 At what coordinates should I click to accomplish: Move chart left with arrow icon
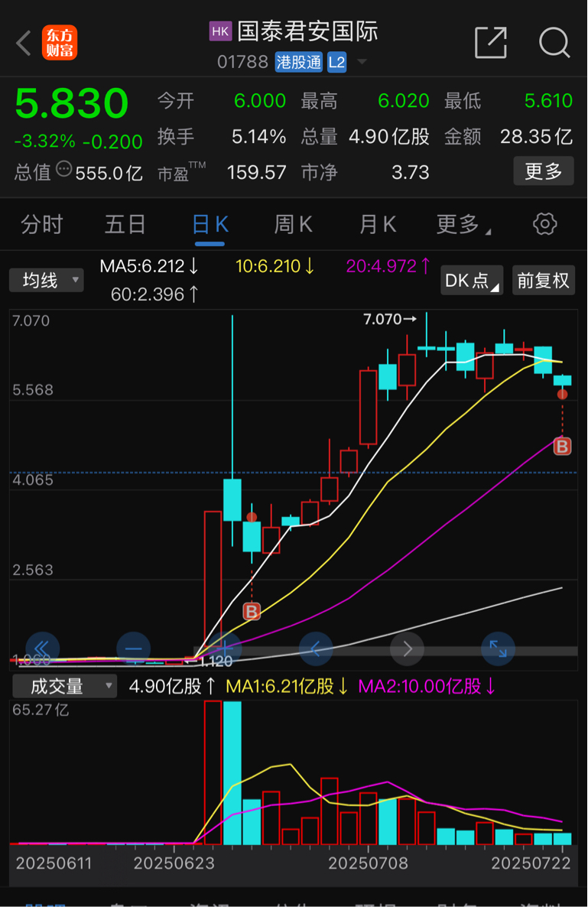coord(316,649)
